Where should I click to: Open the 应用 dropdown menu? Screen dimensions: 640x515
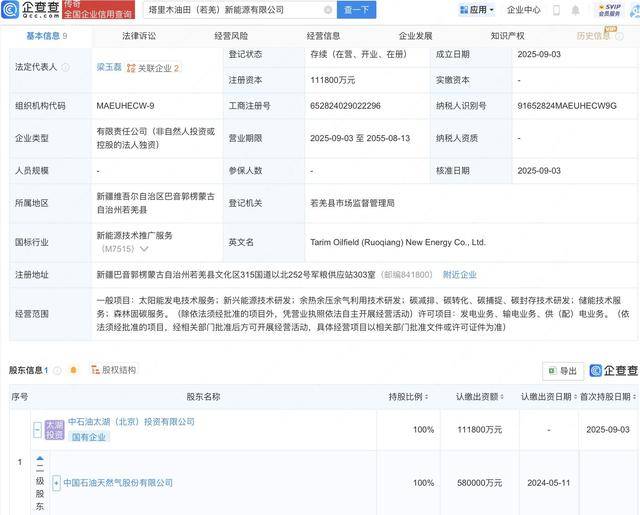point(477,10)
